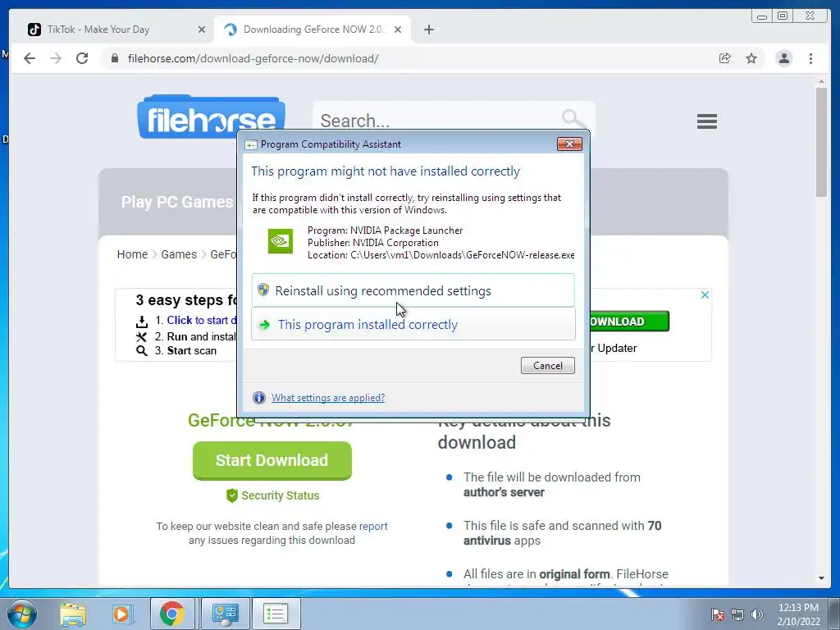Screen dimensions: 840x630
Task: Click the info icon beside settings link
Action: tap(259, 398)
